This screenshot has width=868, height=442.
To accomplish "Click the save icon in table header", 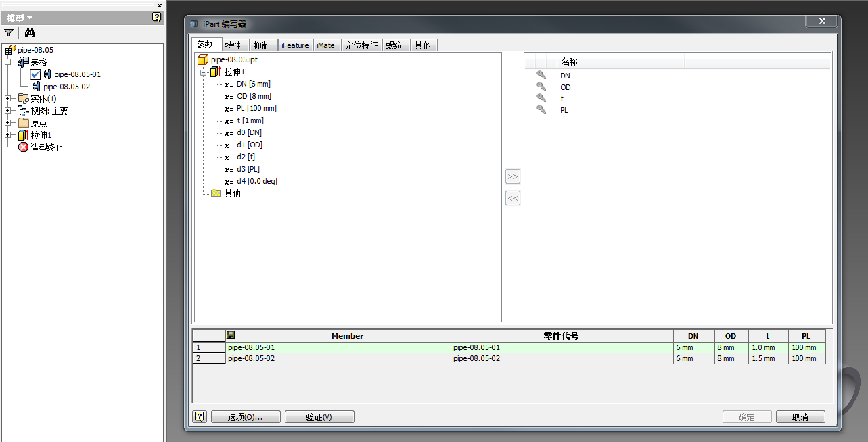I will coord(231,335).
